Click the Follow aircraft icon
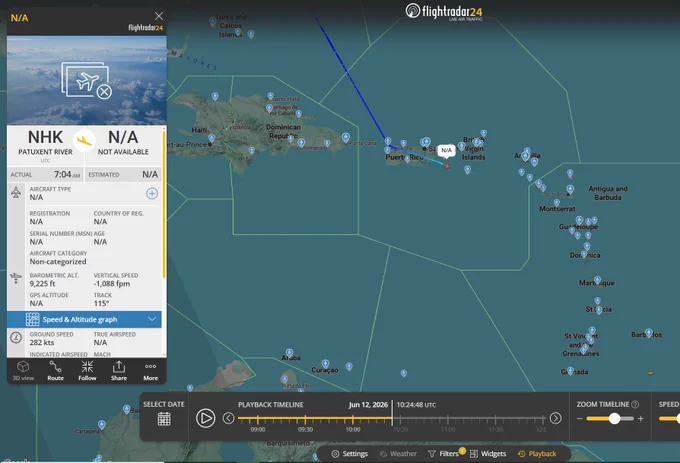Viewport: 680px width, 463px height. 87,371
